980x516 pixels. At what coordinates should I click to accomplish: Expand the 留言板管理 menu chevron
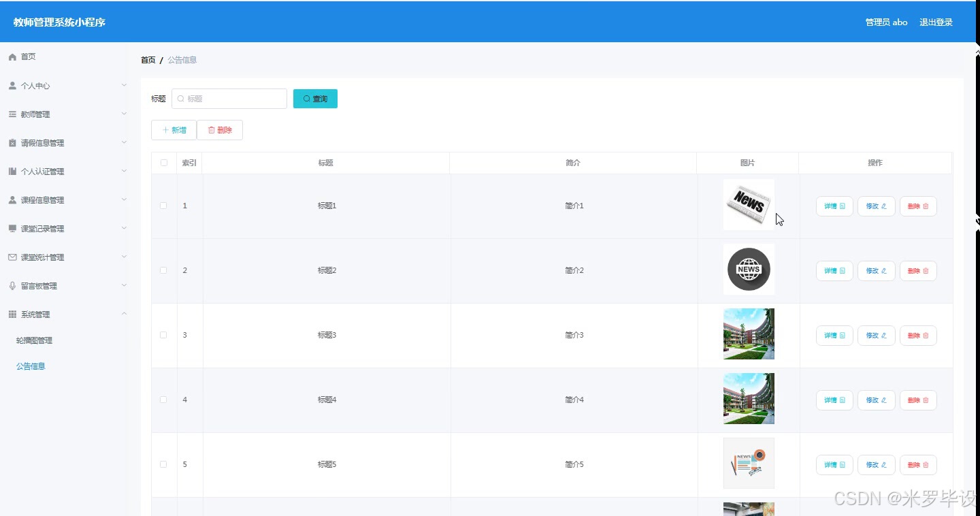coord(124,285)
